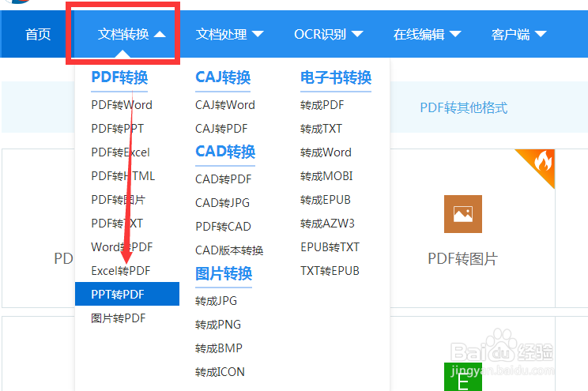This screenshot has width=588, height=391.
Task: Open the 图片转换 category heading
Action: click(224, 273)
